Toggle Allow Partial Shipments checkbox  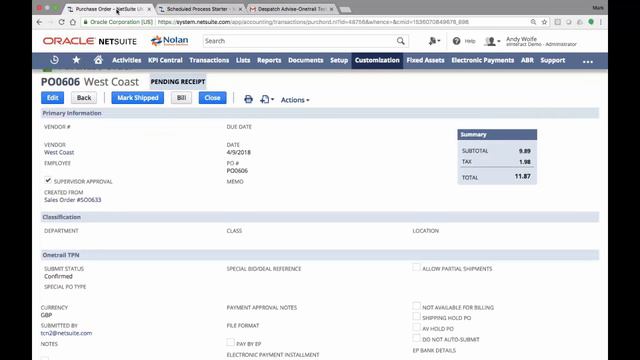point(416,267)
